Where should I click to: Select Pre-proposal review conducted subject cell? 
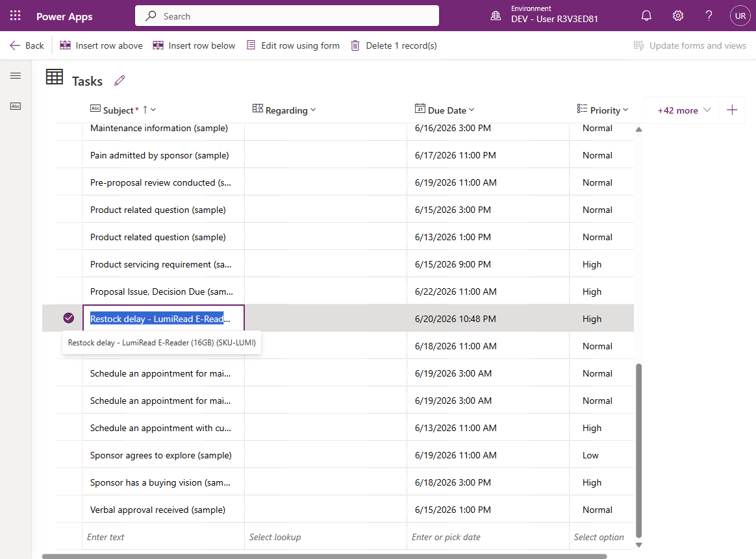pos(164,182)
